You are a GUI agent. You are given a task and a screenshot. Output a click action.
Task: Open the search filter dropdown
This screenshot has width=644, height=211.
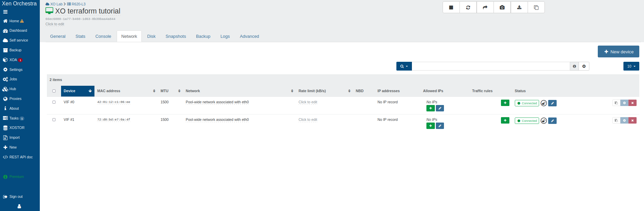(404, 67)
